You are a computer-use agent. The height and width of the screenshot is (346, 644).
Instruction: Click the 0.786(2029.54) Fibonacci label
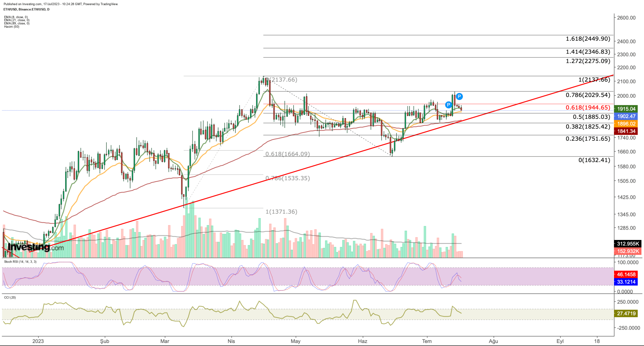point(588,95)
